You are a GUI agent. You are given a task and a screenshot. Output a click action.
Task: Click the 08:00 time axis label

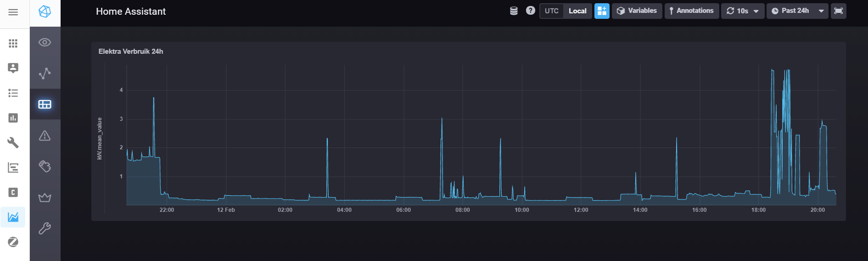point(463,210)
